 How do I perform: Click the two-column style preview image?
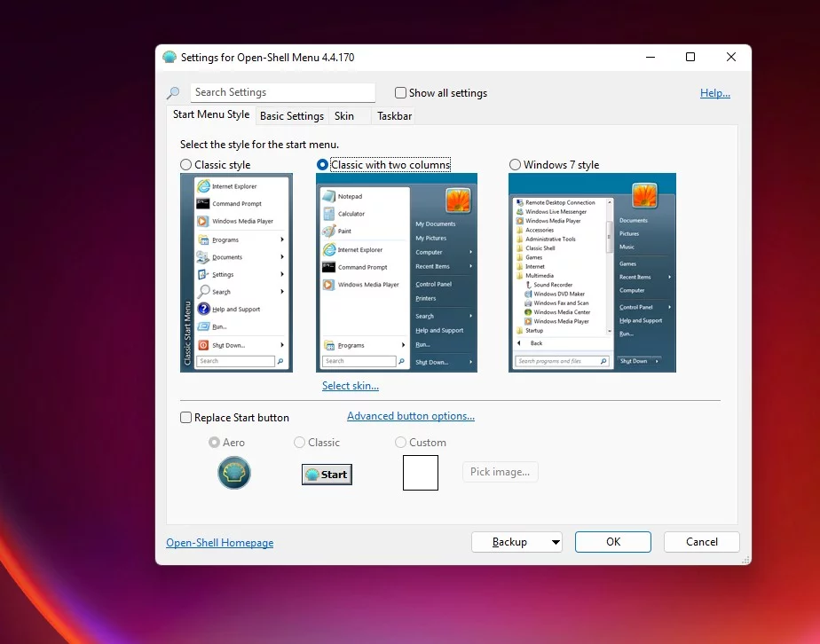[397, 273]
